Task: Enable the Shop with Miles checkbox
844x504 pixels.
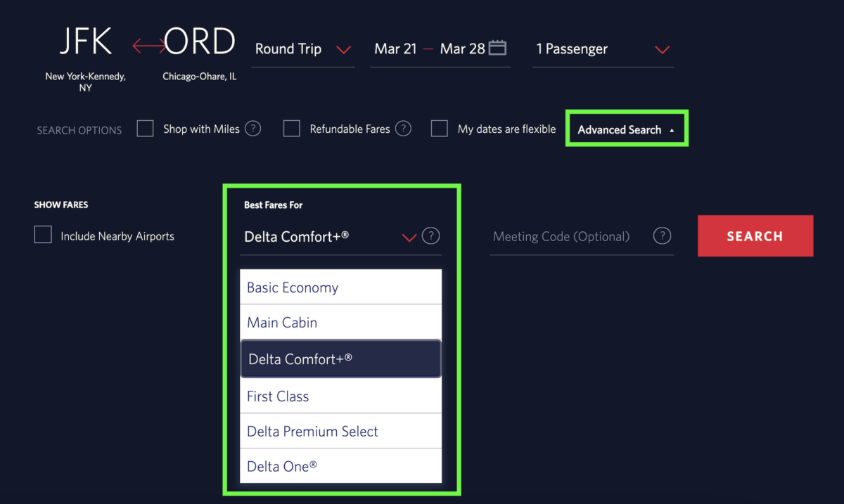Action: tap(145, 128)
